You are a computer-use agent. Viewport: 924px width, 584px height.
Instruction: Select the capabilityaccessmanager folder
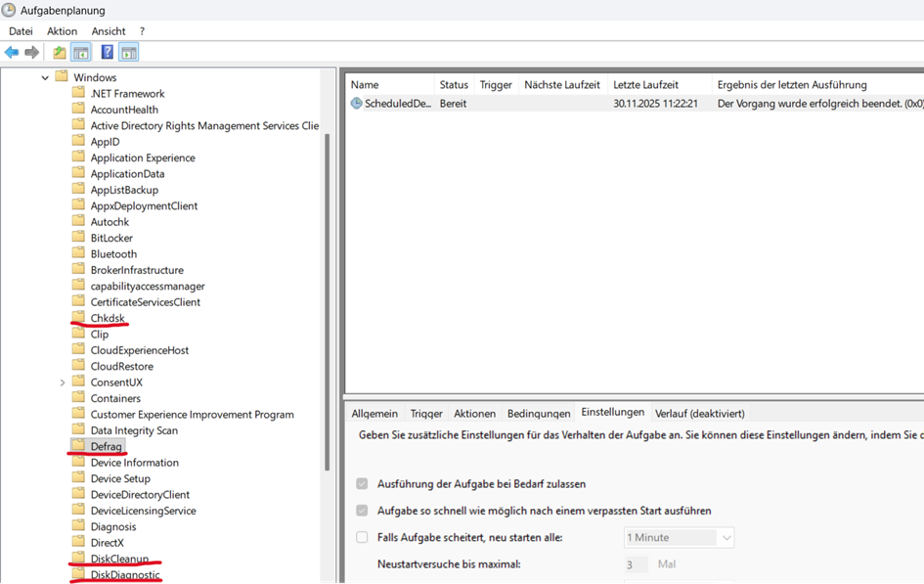[148, 286]
